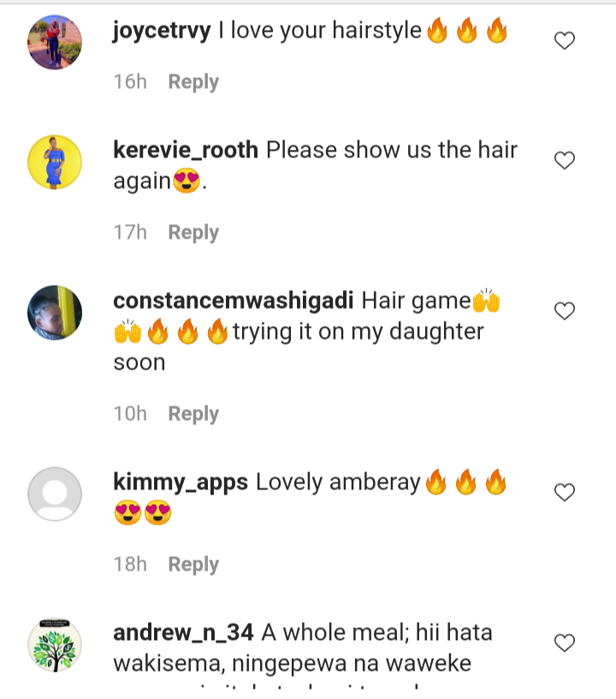
Task: Visit the kerevie_rooth username link
Action: tap(186, 151)
